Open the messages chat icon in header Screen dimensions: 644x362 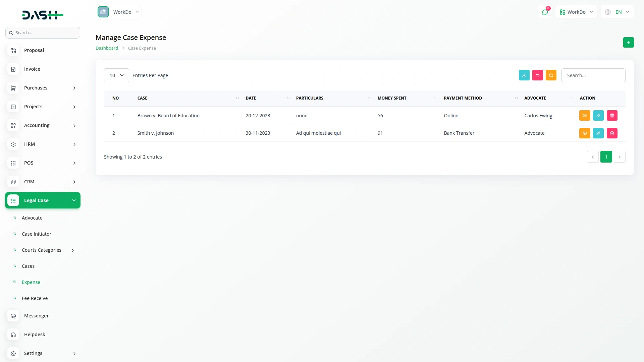point(545,12)
